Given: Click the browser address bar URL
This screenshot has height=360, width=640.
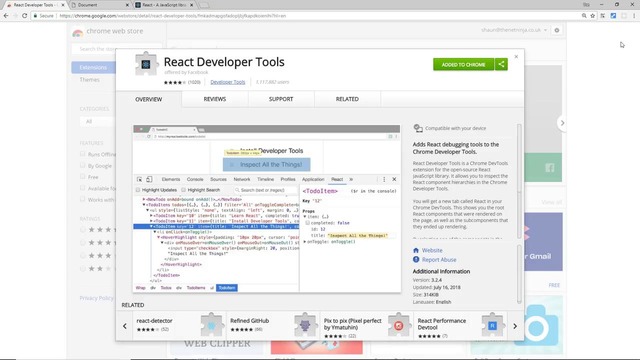Looking at the screenshot, I should tap(173, 16).
